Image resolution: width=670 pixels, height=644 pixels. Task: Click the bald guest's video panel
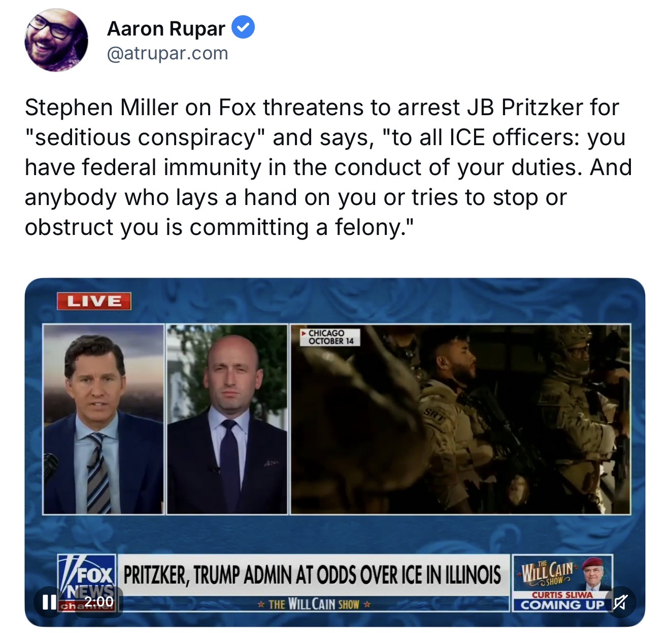point(227,419)
